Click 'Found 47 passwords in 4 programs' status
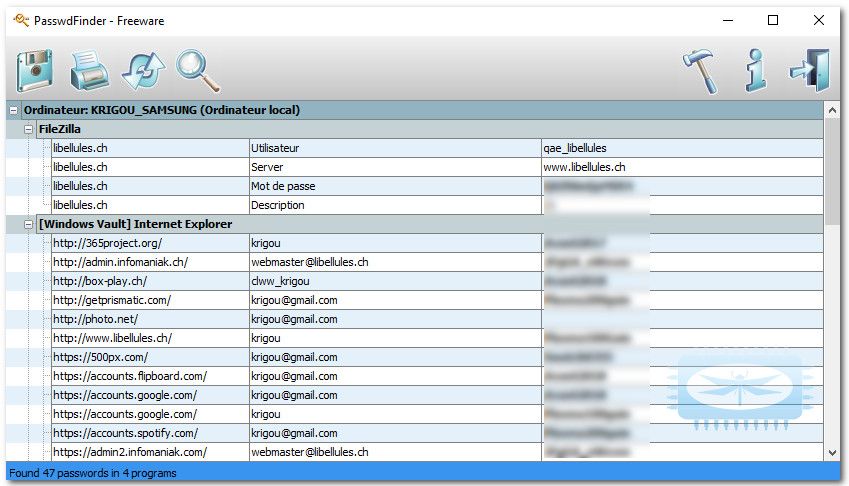 click(x=93, y=473)
